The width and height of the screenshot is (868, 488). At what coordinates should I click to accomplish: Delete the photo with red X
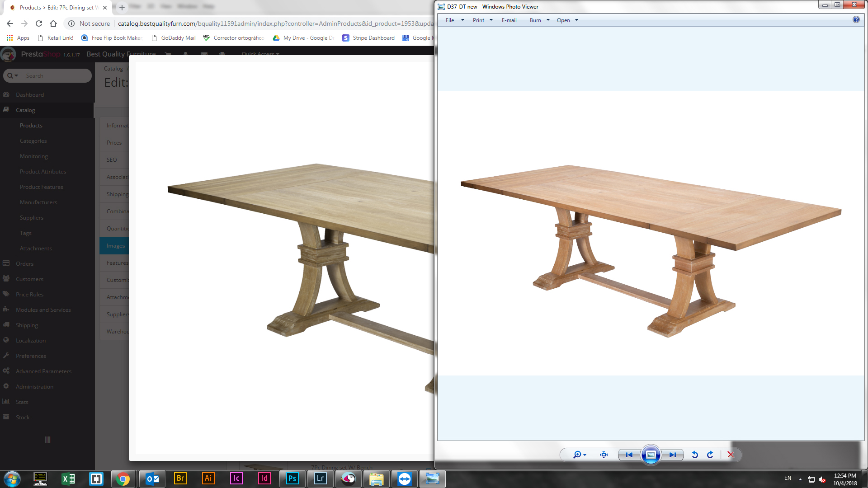click(x=731, y=455)
